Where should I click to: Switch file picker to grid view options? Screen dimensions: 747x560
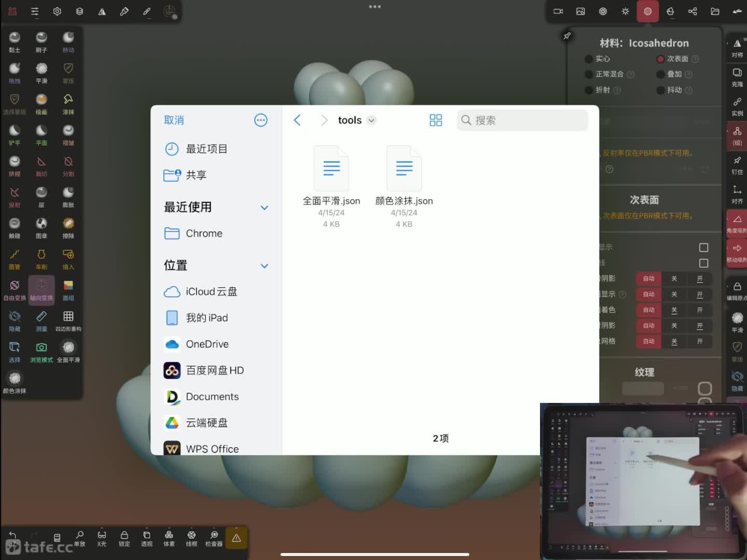tap(436, 120)
